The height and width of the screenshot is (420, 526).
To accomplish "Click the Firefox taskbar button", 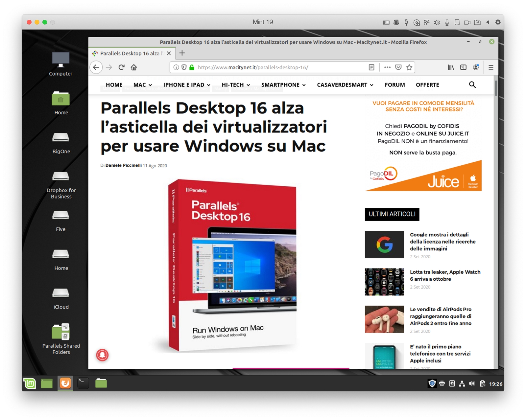I will tap(65, 383).
